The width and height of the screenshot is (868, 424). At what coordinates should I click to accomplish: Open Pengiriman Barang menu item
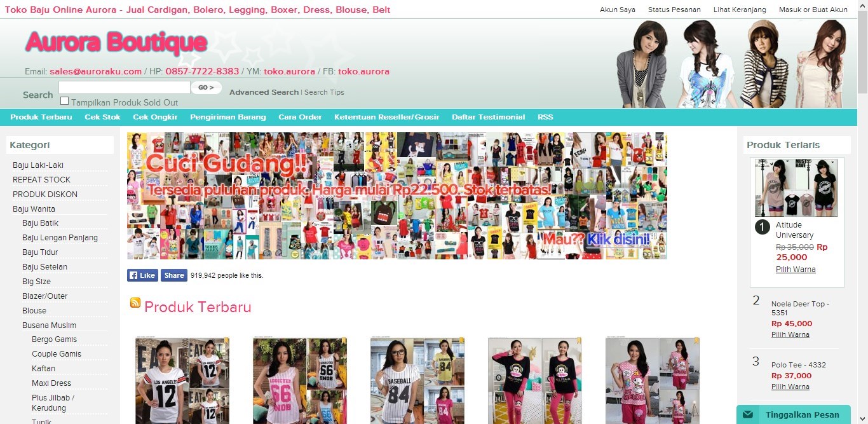227,117
